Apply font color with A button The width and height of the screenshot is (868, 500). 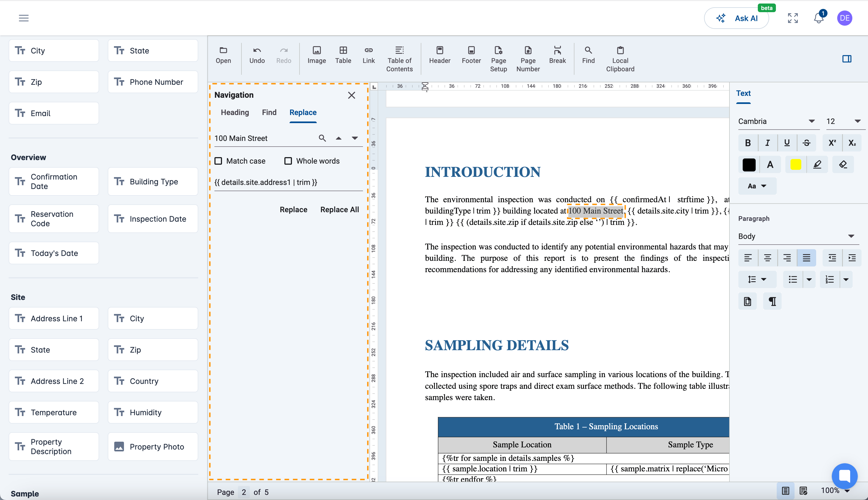(770, 165)
